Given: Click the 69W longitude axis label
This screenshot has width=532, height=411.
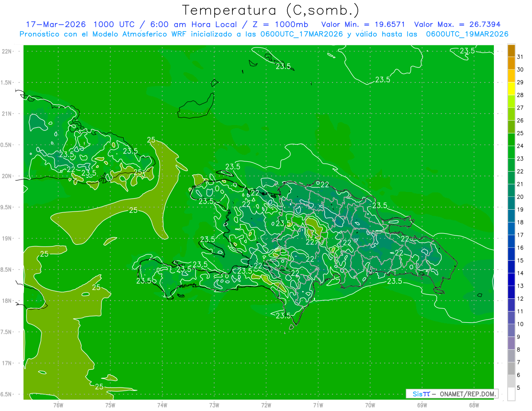Looking at the screenshot, I should click(422, 405).
